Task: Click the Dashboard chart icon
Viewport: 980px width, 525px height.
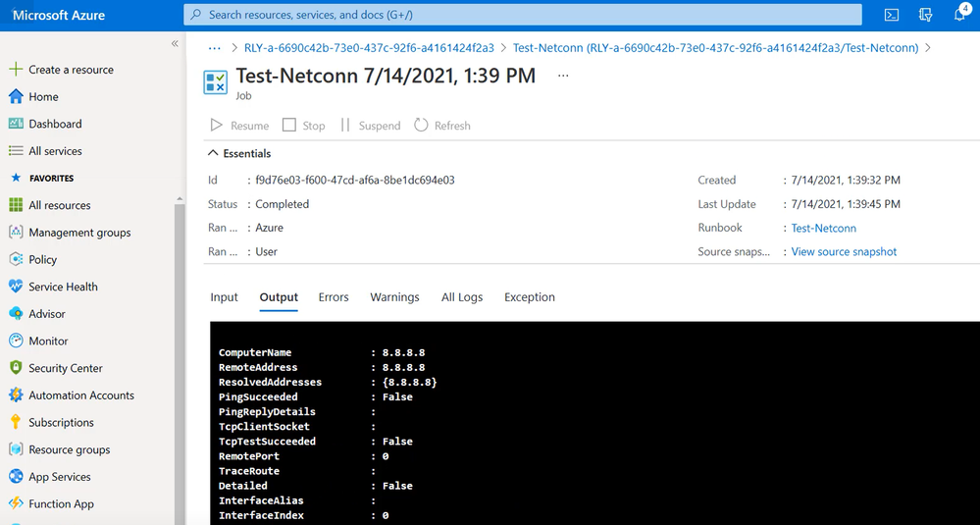Action: pos(16,124)
